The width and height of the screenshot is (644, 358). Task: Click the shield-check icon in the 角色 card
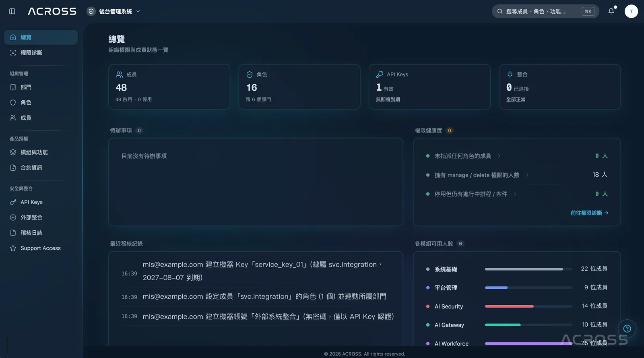pyautogui.click(x=250, y=74)
